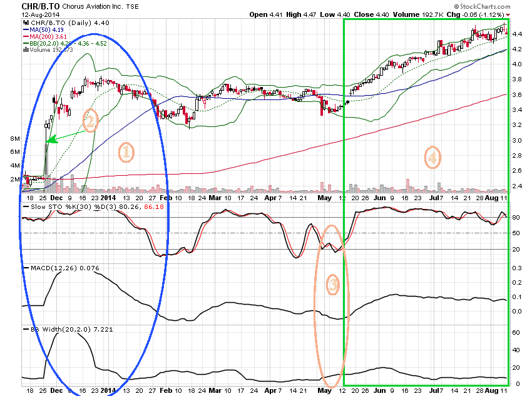Image resolution: width=532 pixels, height=396 pixels.
Task: Click the Low 4.40 value
Action: point(335,14)
